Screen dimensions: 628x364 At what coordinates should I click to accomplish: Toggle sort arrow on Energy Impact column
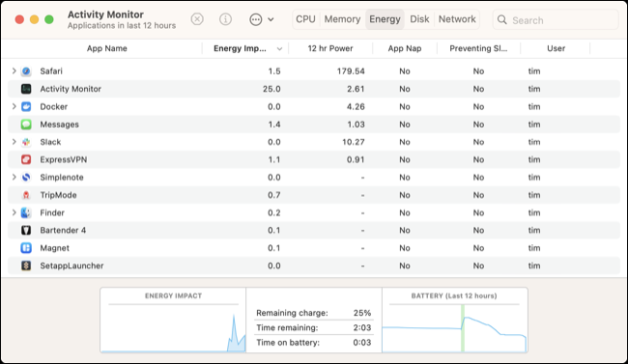(279, 49)
